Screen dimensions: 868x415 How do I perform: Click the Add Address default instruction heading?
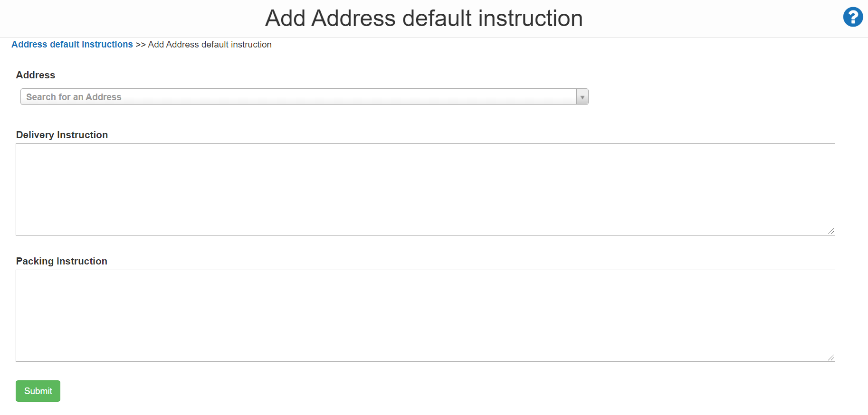424,19
